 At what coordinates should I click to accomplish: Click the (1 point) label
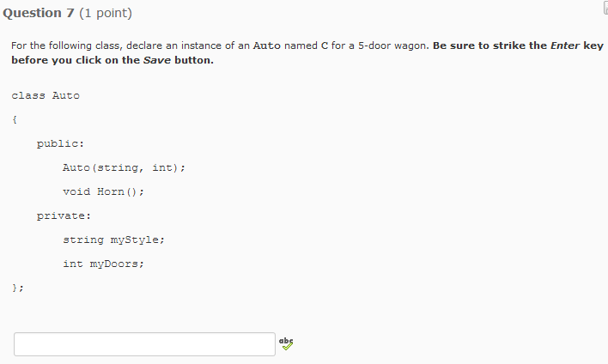point(106,13)
